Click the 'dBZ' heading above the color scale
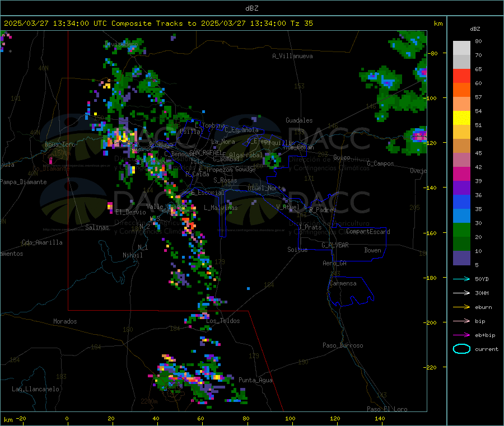Image resolution: width=504 pixels, height=426 pixels. point(475,29)
